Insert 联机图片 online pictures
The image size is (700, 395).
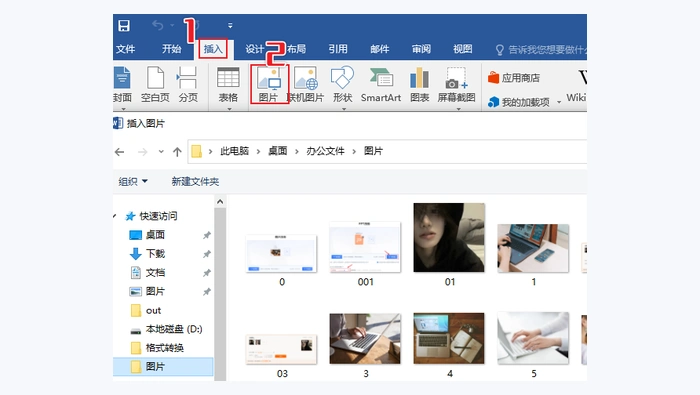(306, 84)
